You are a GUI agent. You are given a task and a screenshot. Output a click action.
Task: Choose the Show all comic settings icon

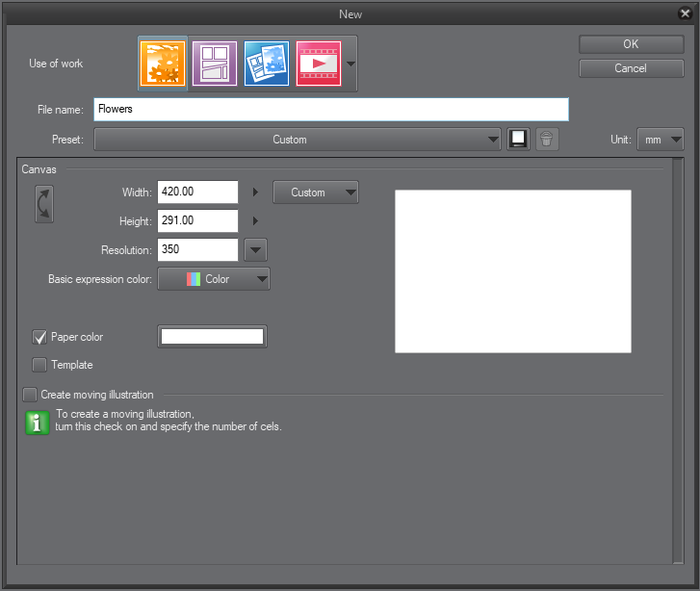tap(267, 64)
